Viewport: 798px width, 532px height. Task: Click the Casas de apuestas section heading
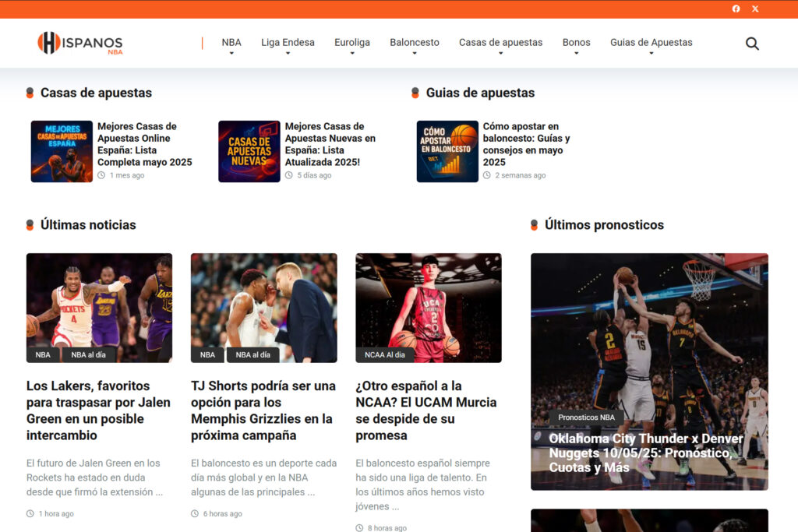pyautogui.click(x=96, y=93)
